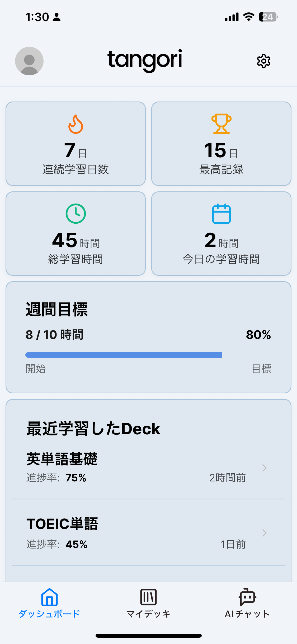This screenshot has height=644, width=297.
Task: Open the 英単語基礎 deck title
Action: [x=62, y=459]
